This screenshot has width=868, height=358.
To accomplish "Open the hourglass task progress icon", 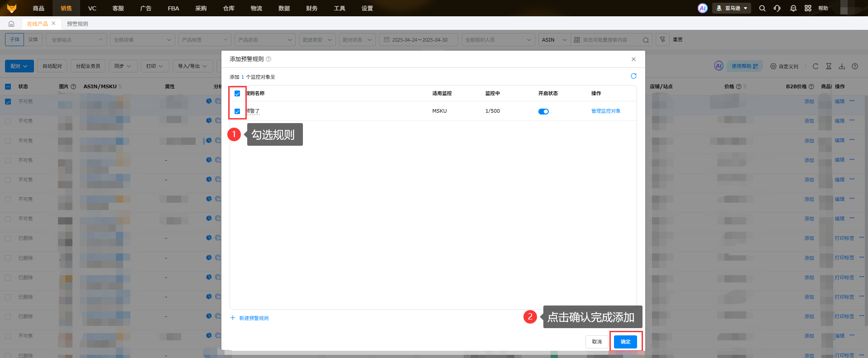I will tap(829, 66).
